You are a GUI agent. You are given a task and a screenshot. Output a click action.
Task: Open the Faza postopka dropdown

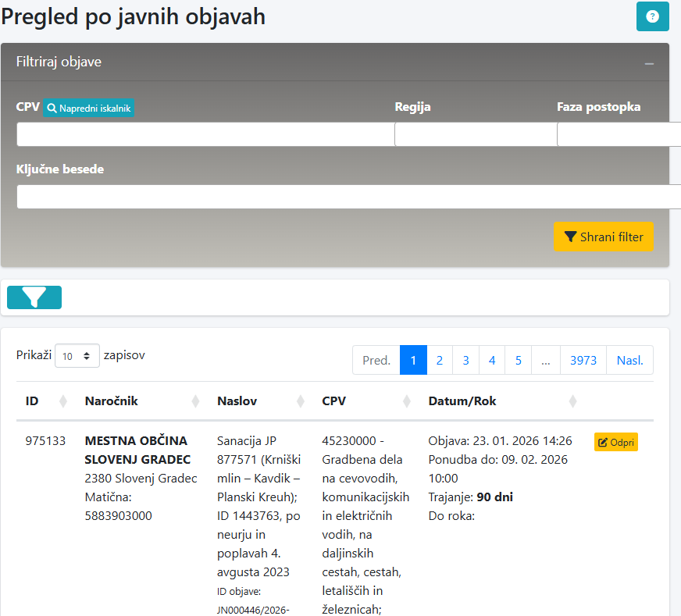[x=617, y=134]
